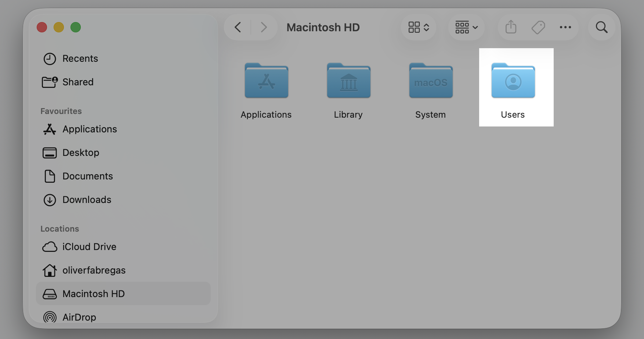Click the iCloud Drive cloud icon
This screenshot has height=339, width=644.
coord(50,247)
